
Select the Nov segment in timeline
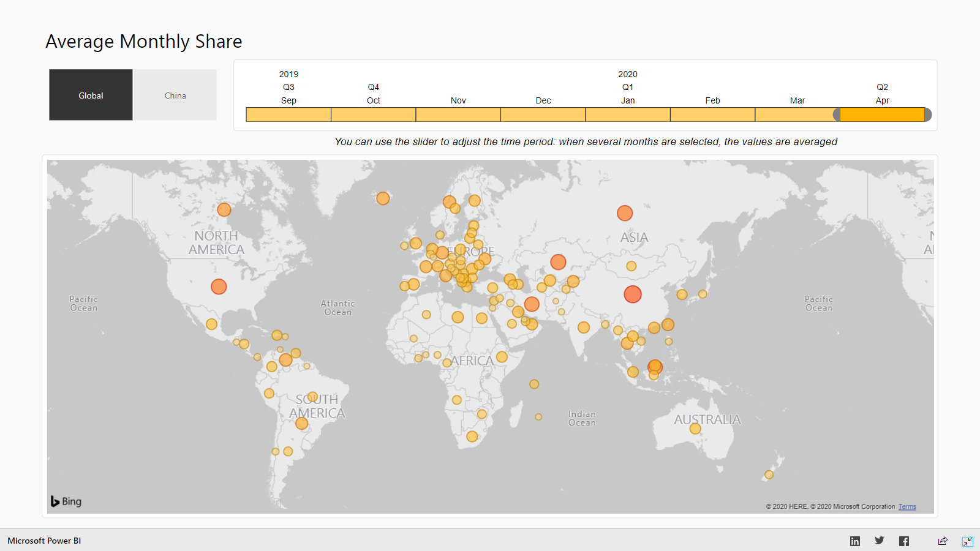click(458, 114)
